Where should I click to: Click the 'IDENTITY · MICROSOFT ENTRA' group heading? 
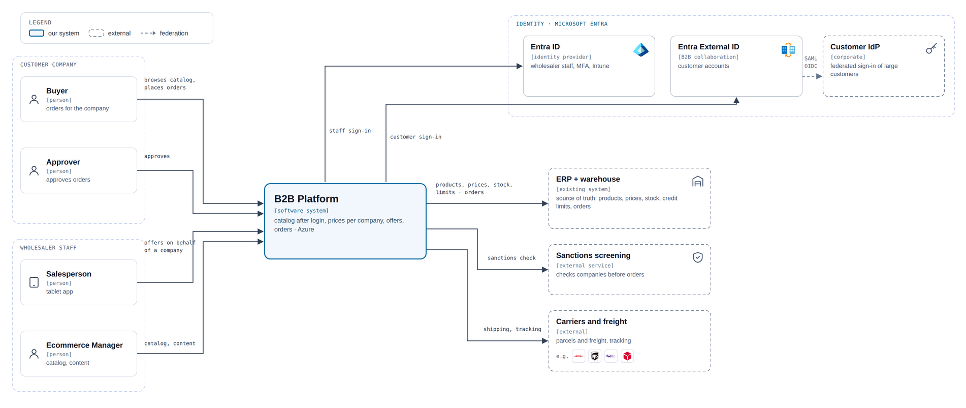coord(562,23)
